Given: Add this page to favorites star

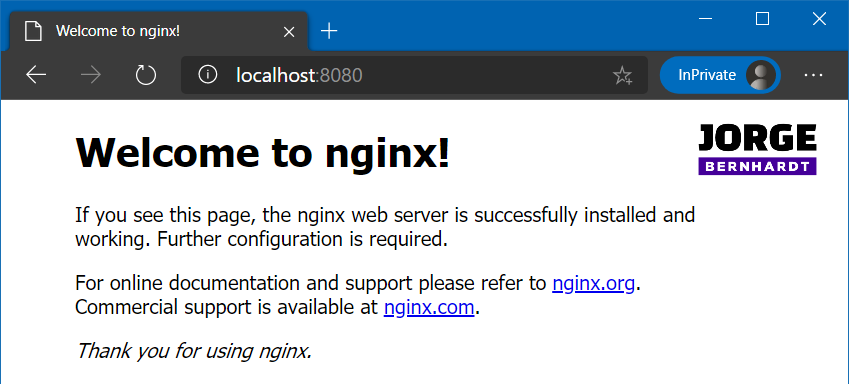Looking at the screenshot, I should 623,76.
